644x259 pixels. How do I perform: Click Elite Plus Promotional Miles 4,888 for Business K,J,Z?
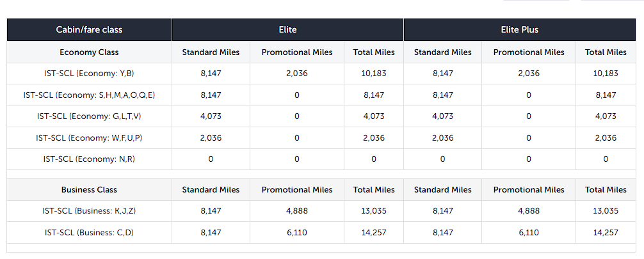[529, 211]
